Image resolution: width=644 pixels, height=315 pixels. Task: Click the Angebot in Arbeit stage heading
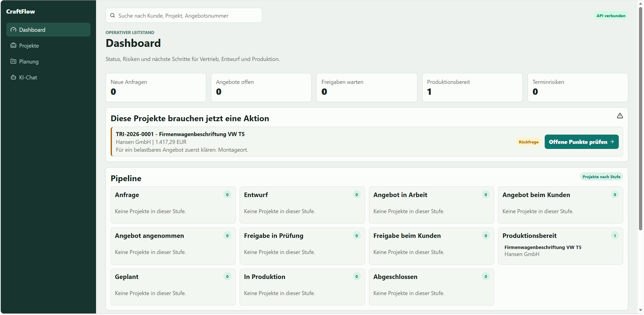[400, 195]
